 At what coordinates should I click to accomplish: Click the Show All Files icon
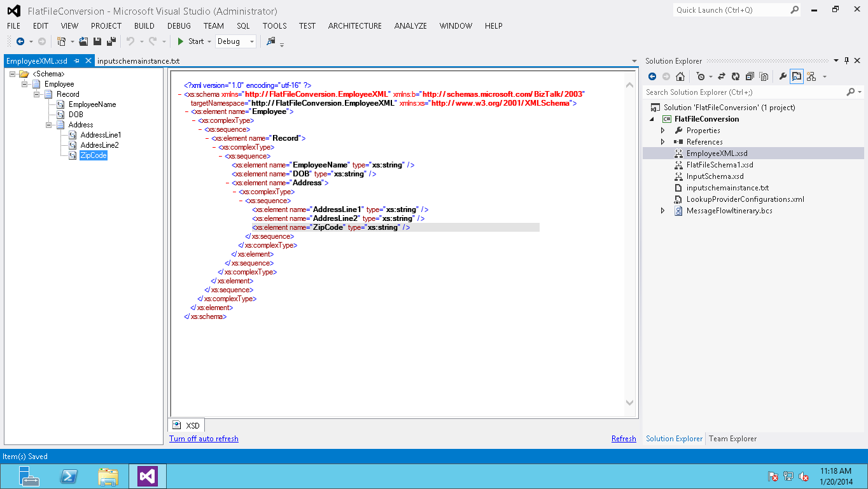point(764,76)
